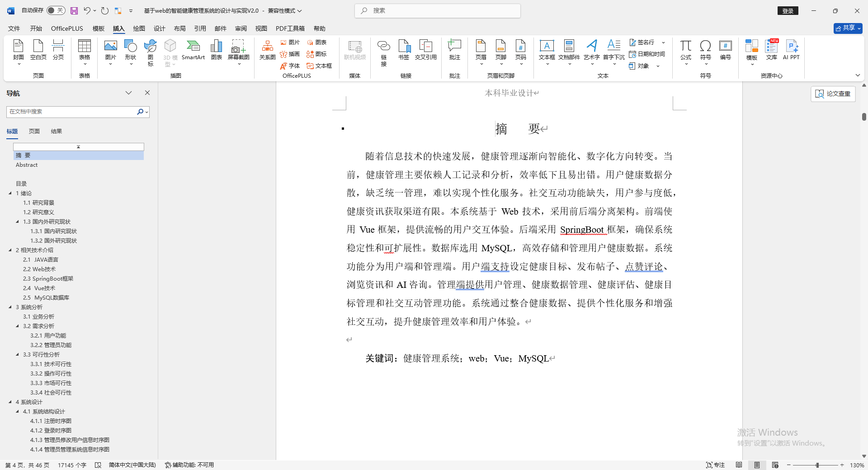Click the zoom in plus button
The width and height of the screenshot is (868, 470).
point(842,465)
